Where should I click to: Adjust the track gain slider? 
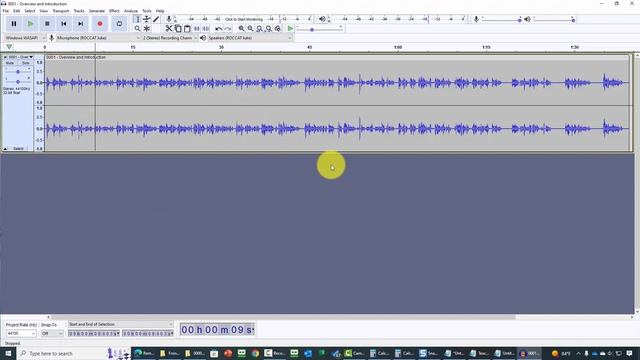18,72
